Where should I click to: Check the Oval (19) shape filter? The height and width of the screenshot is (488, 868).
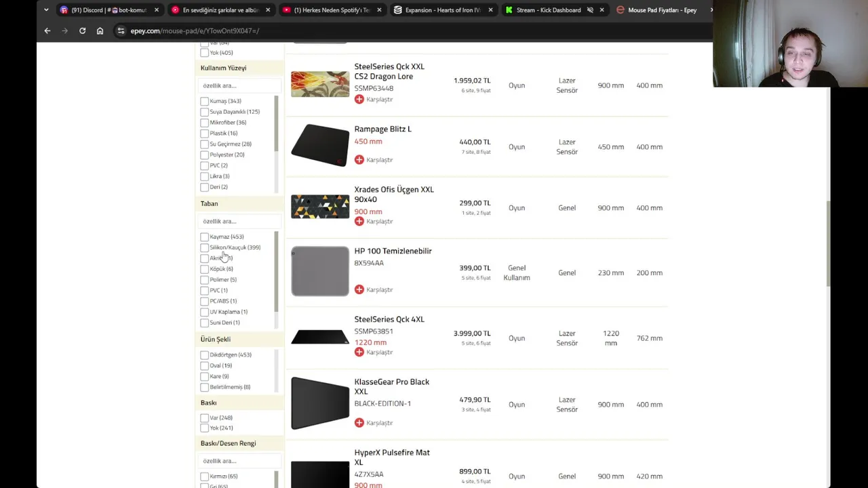click(204, 365)
